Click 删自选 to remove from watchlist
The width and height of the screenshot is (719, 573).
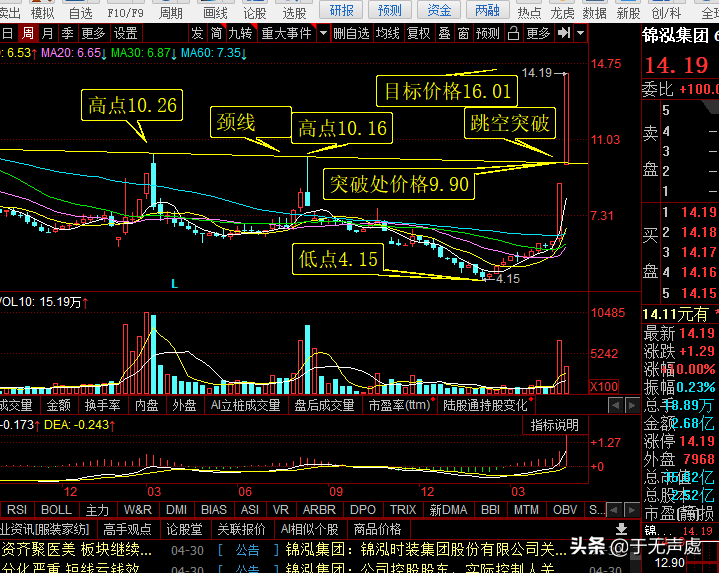(351, 33)
